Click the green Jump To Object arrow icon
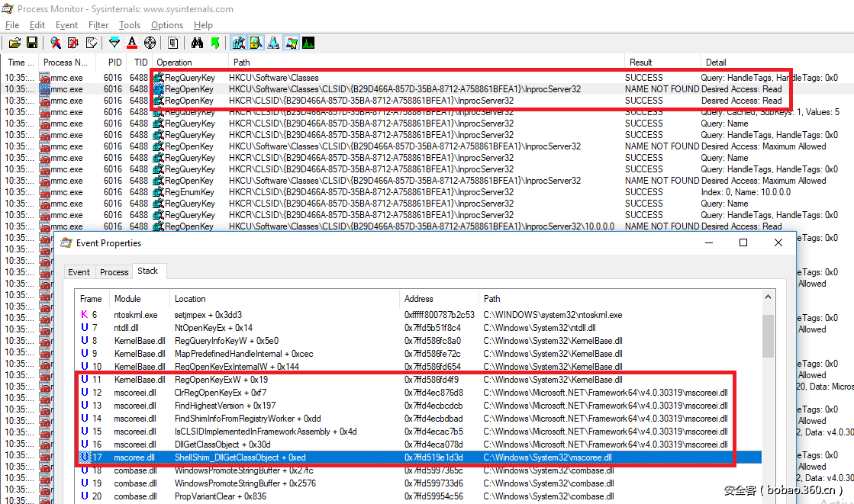Image resolution: width=854 pixels, height=504 pixels. 215,43
